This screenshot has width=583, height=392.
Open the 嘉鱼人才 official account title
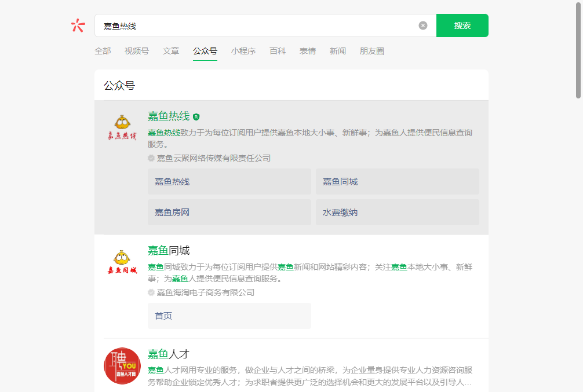point(169,354)
